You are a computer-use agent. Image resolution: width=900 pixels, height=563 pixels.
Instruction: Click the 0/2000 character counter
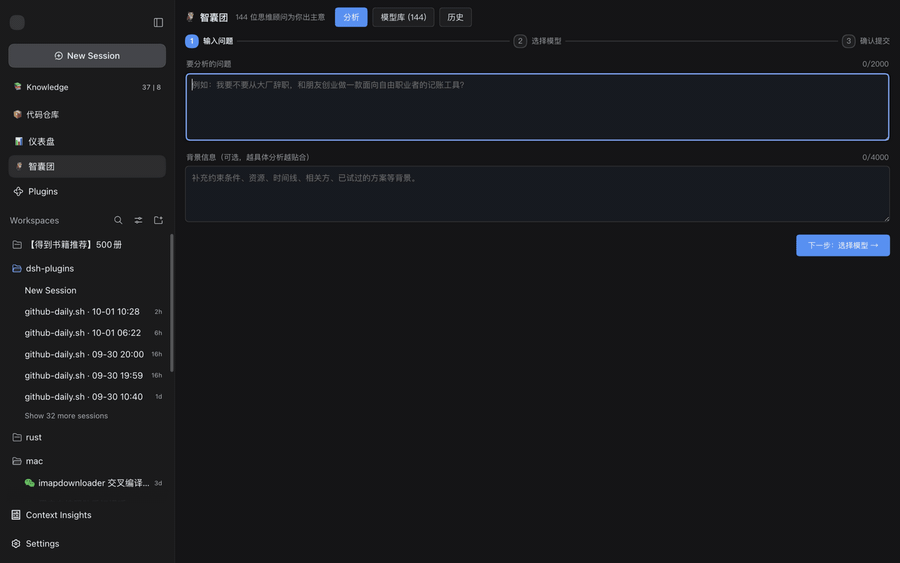875,64
